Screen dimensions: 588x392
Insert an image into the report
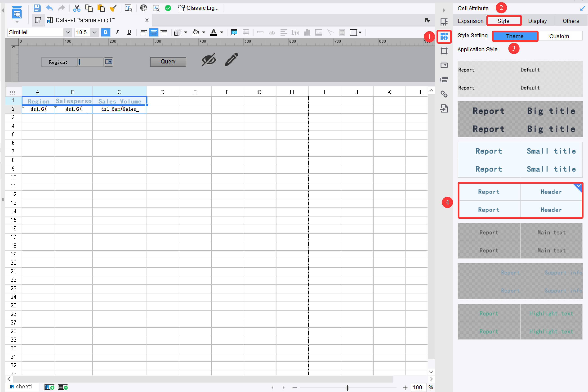tap(318, 32)
